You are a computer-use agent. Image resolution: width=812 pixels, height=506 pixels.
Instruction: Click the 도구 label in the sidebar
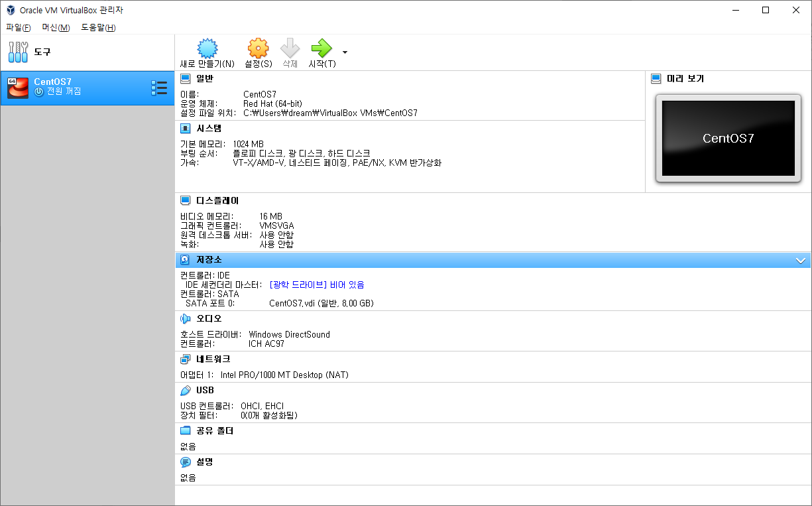pos(42,52)
